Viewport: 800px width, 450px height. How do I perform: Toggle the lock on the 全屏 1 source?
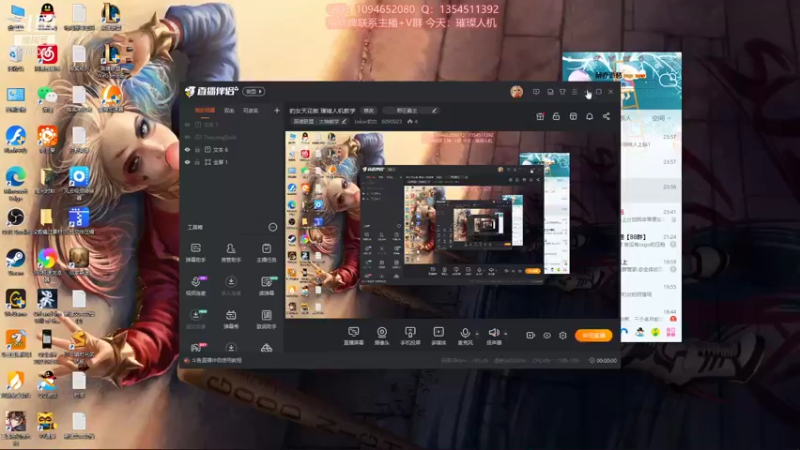(x=197, y=162)
